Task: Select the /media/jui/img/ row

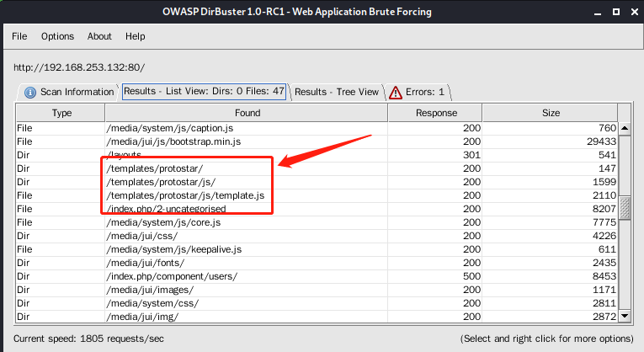Action: click(x=317, y=317)
